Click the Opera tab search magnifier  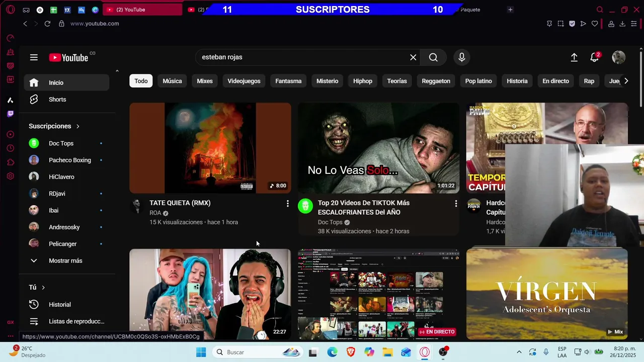pos(600,10)
